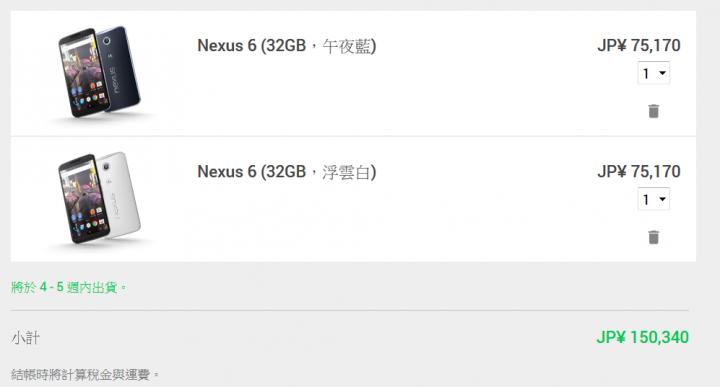
Task: Select the JP¥ 75,170 price of 浮雲白 item
Action: 639,172
